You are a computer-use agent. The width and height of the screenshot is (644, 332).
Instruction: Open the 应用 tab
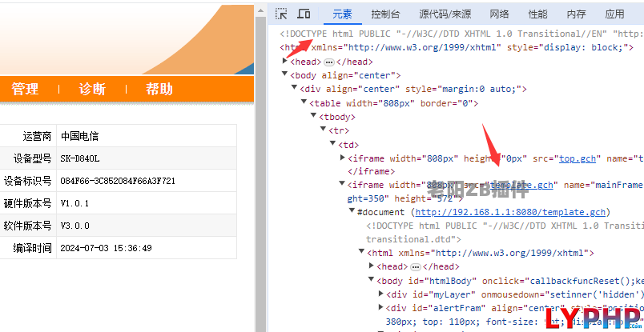(x=614, y=14)
